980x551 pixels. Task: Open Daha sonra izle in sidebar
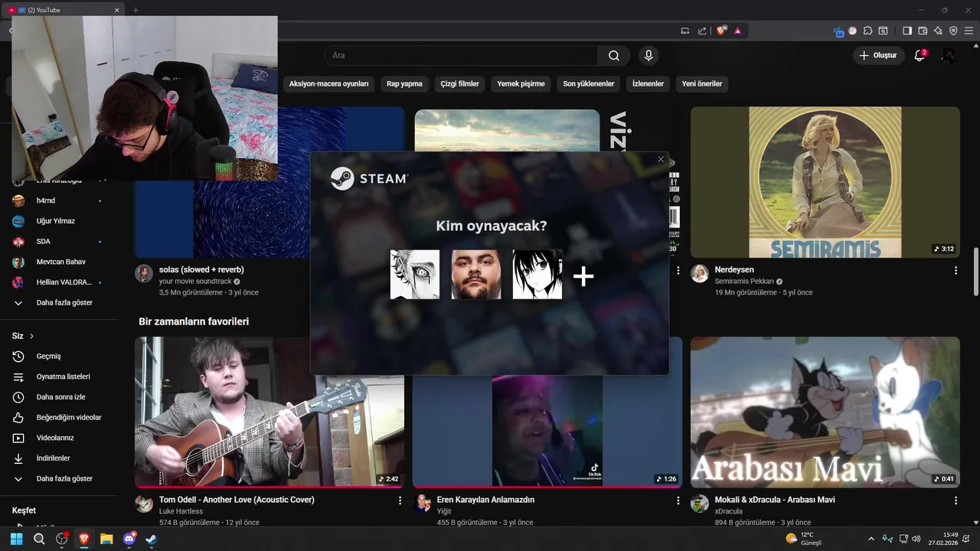pos(61,397)
